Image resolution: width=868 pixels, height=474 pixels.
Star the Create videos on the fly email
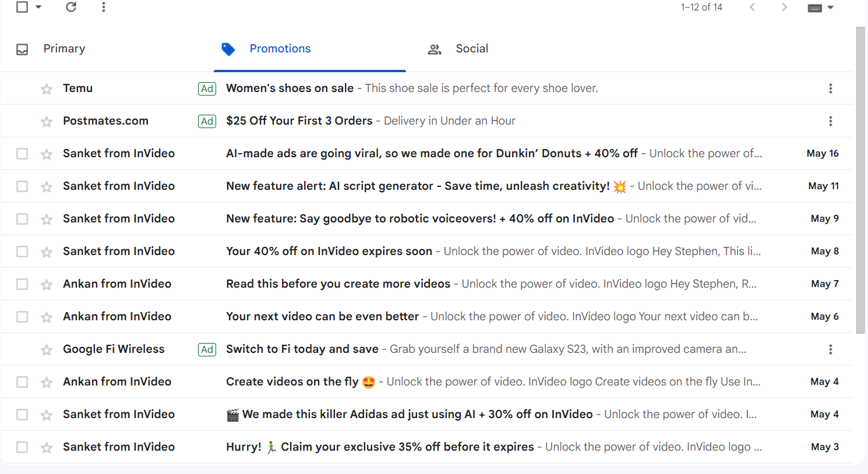click(x=47, y=382)
